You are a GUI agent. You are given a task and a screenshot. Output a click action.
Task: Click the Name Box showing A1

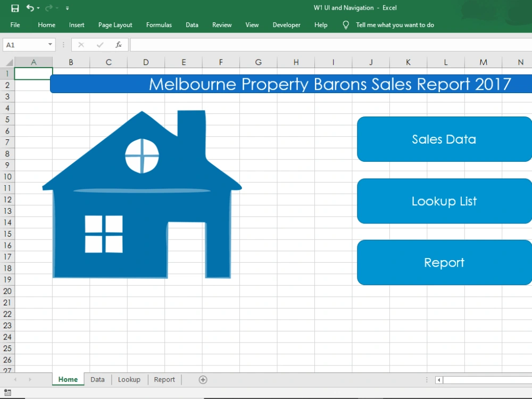tap(24, 45)
